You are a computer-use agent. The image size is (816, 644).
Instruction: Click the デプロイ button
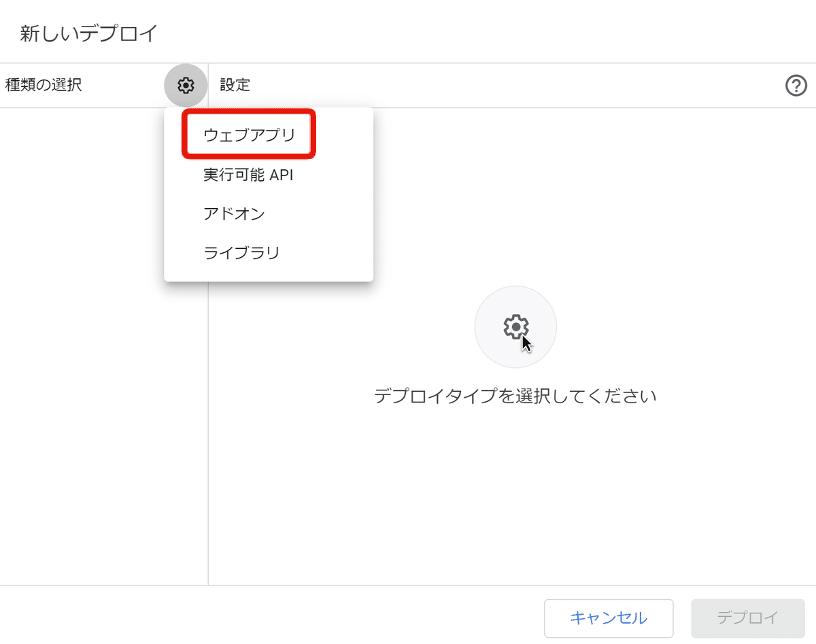pyautogui.click(x=748, y=618)
